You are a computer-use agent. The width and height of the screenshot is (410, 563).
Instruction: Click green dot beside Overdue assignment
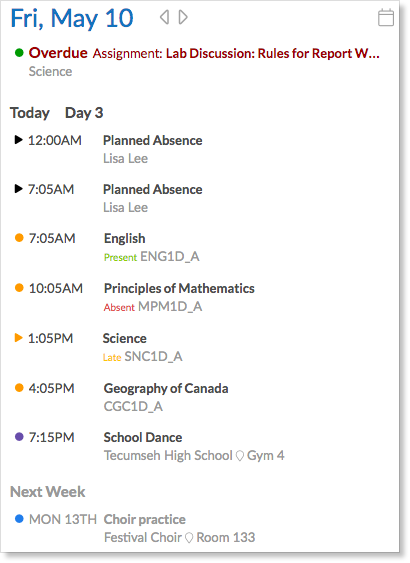coord(19,53)
